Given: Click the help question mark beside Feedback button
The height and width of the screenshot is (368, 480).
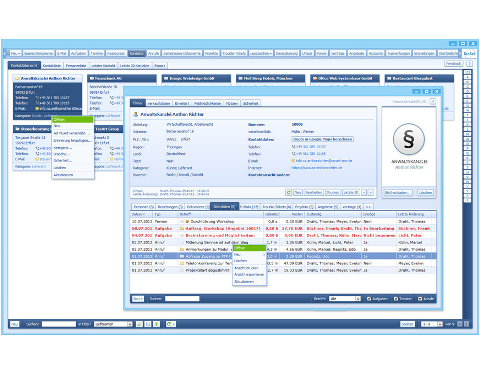Looking at the screenshot, I should 469,63.
